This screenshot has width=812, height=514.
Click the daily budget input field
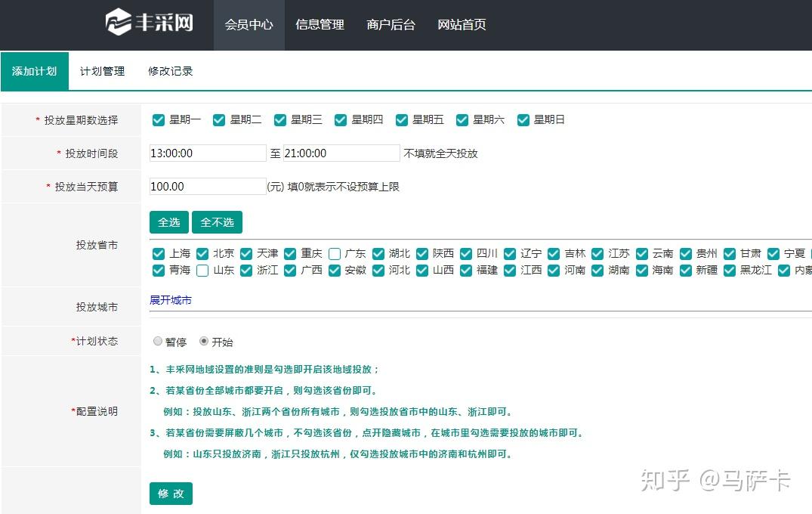click(x=208, y=187)
